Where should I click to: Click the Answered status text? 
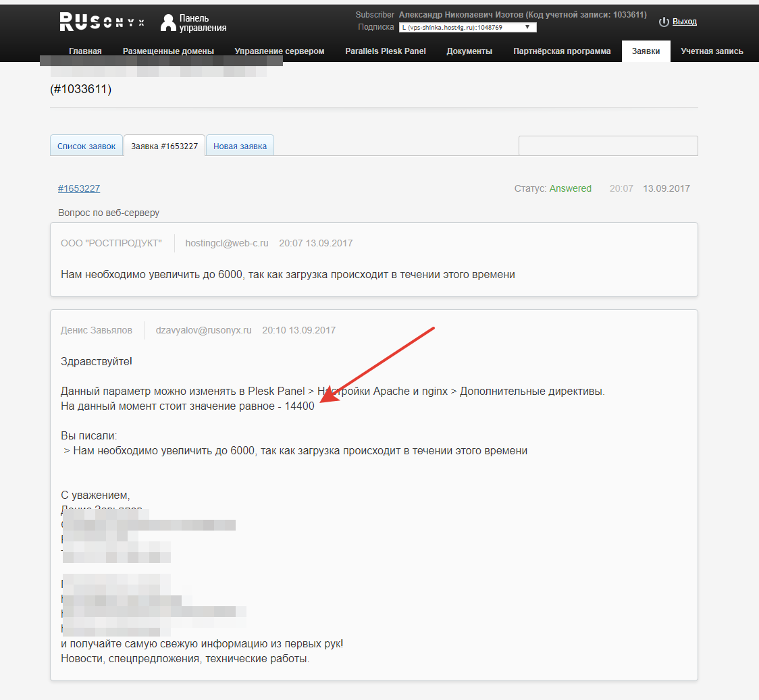570,188
